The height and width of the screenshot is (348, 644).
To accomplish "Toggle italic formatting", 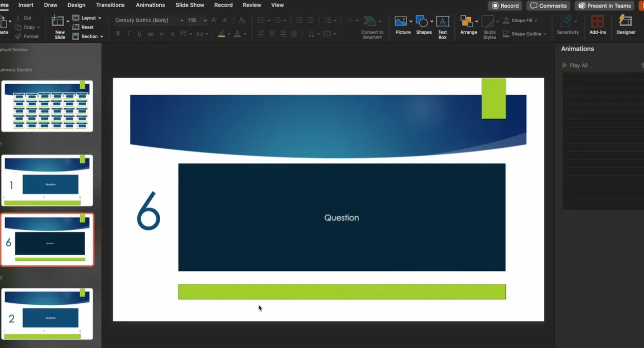I will (129, 34).
